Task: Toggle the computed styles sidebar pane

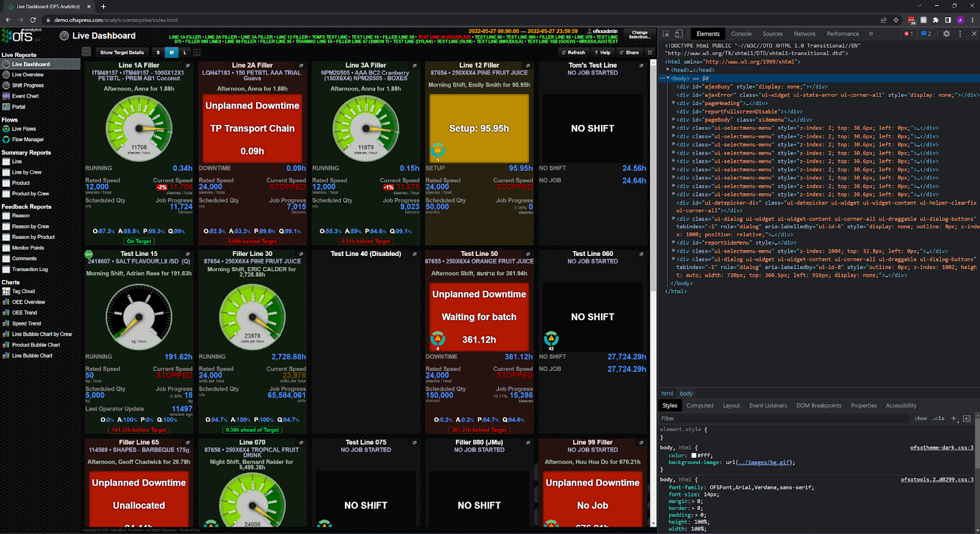Action: pyautogui.click(x=967, y=418)
